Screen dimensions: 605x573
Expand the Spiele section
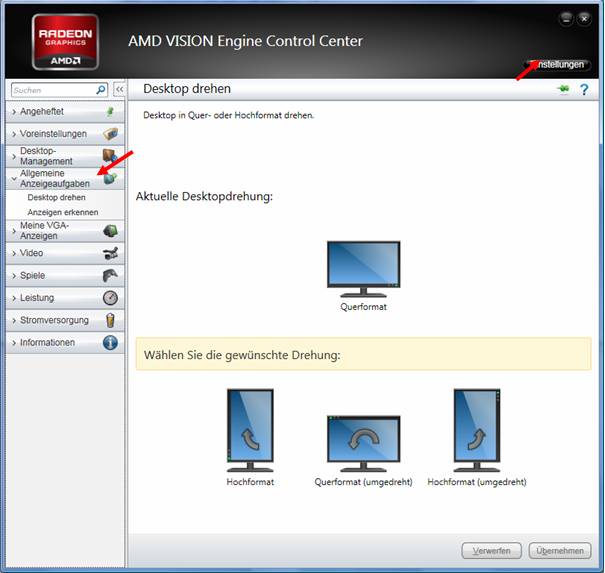(x=65, y=276)
